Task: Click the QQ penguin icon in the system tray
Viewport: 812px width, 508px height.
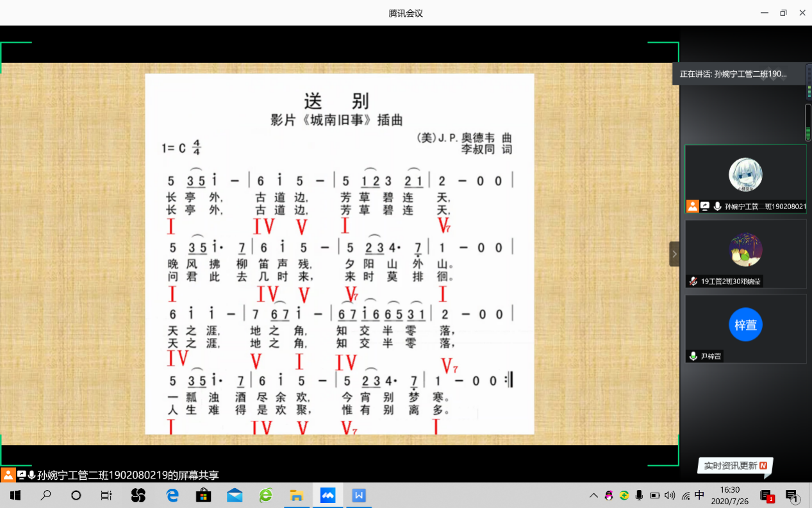Action: [609, 495]
